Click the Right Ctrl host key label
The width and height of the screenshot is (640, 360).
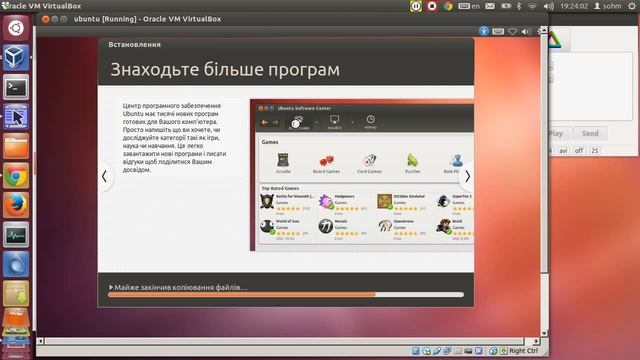point(524,351)
